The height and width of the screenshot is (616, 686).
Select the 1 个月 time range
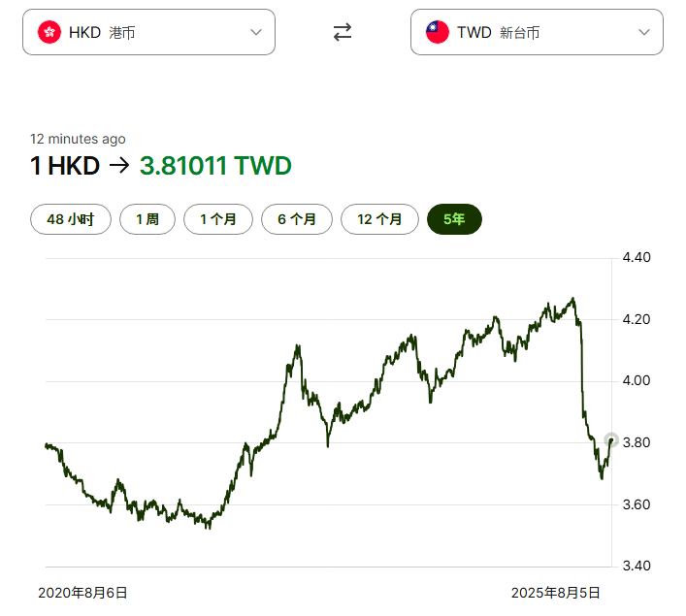tap(218, 219)
